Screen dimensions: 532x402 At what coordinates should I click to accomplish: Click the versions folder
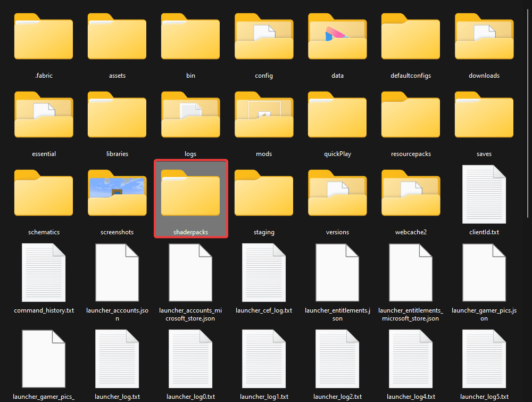(x=337, y=194)
